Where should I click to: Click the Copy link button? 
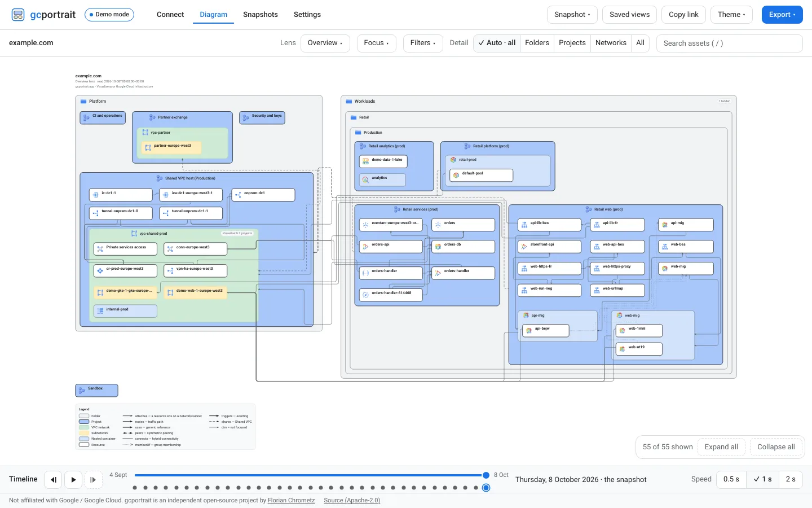[683, 15]
